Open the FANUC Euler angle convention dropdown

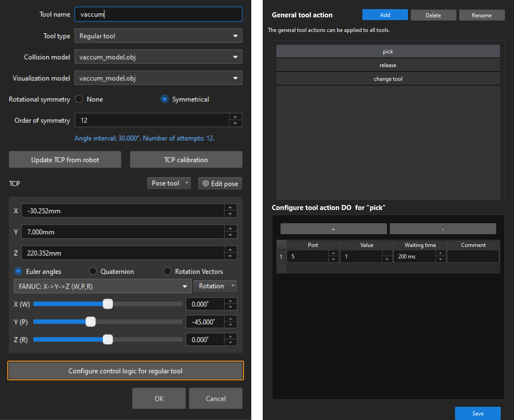coord(102,286)
